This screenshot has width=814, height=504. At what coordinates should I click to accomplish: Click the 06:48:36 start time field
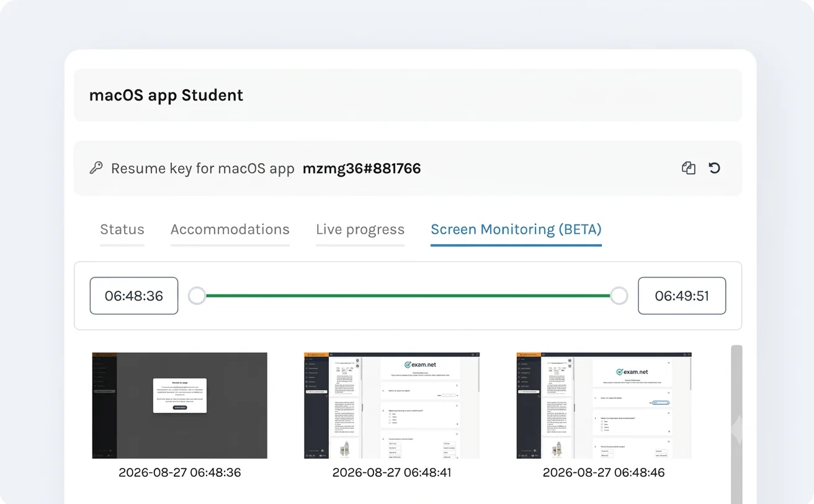[134, 296]
